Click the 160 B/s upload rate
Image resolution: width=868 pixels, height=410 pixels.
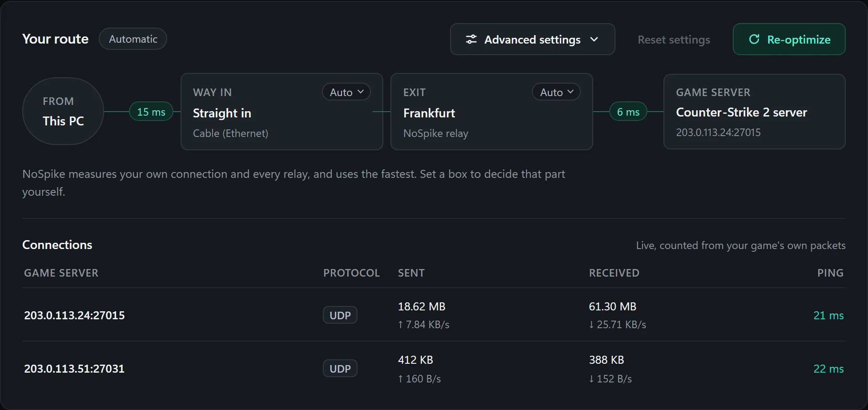pyautogui.click(x=419, y=379)
